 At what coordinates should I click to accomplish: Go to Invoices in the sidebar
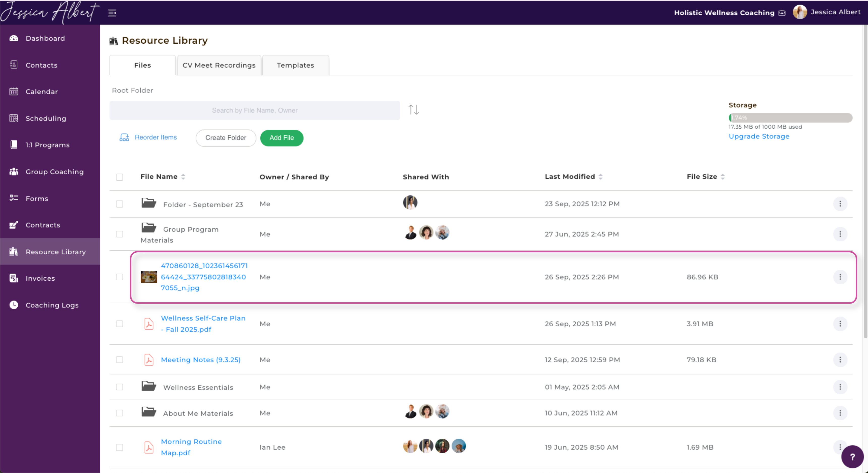(x=40, y=278)
